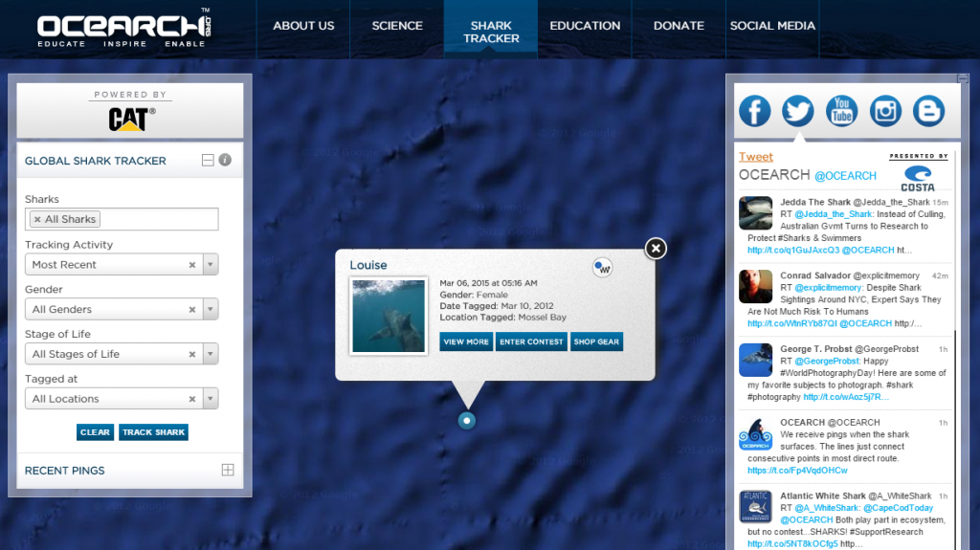Screen dimensions: 980x550
Task: Click Conrad Salvador's avatar
Action: pos(756,286)
